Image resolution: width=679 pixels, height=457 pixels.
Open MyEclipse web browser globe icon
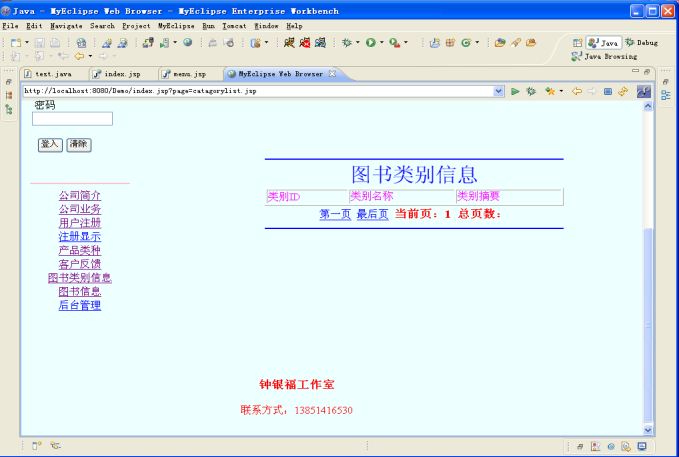[x=188, y=42]
